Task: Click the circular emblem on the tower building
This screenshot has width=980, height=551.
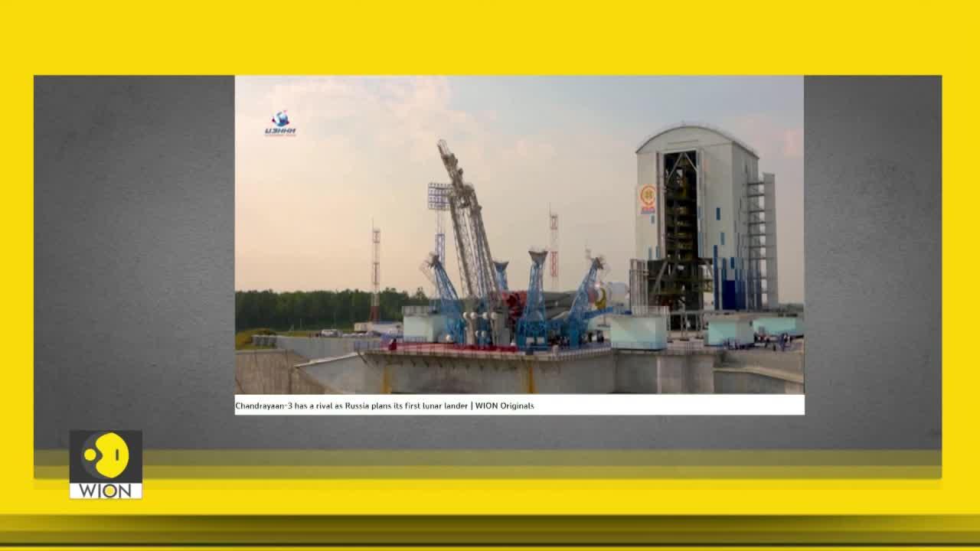Action: point(648,197)
